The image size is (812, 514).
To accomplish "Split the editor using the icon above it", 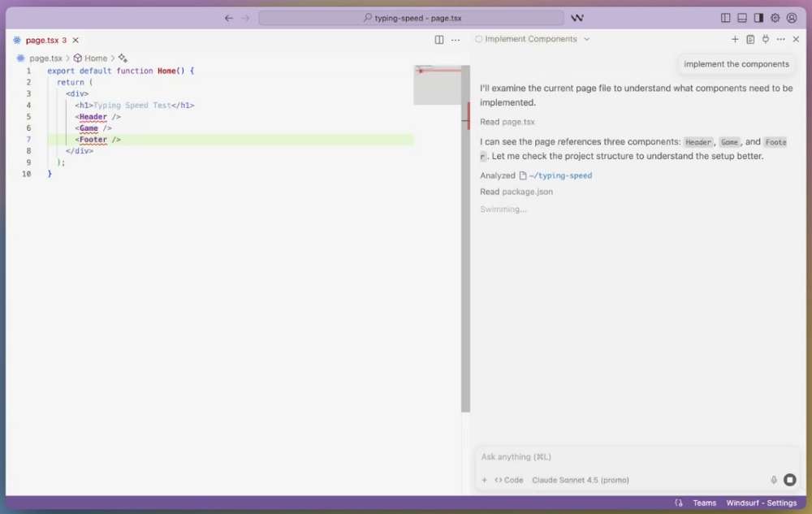I will click(438, 39).
